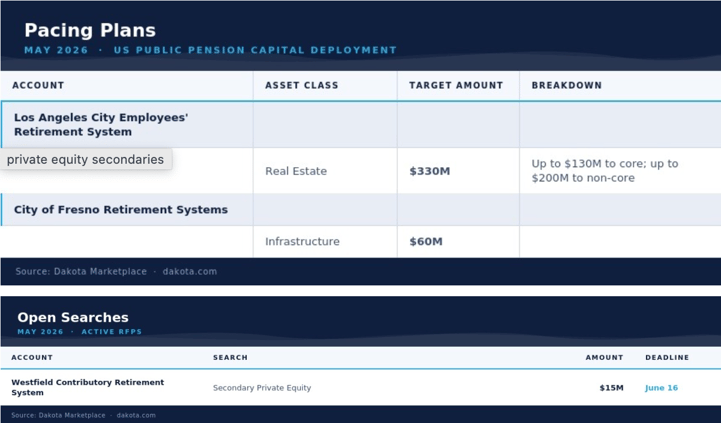Open the June 16 deadline link
The height and width of the screenshot is (423, 721).
pos(661,388)
